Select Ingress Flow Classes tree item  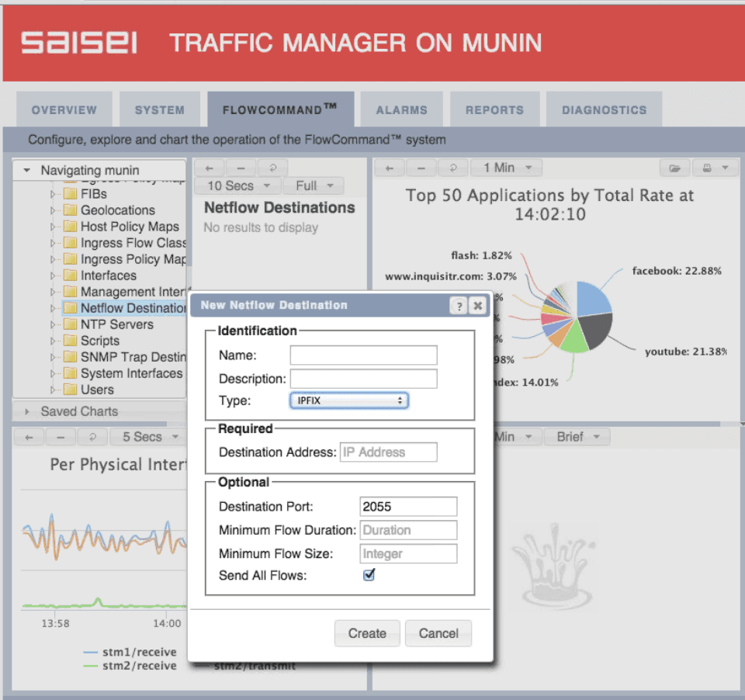click(133, 243)
